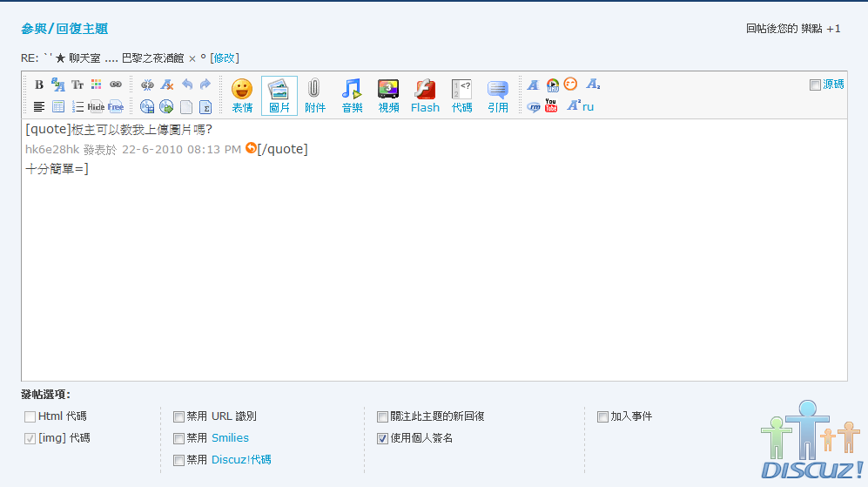Click the 參與/回復主題 heading
The image size is (868, 487).
coord(64,29)
